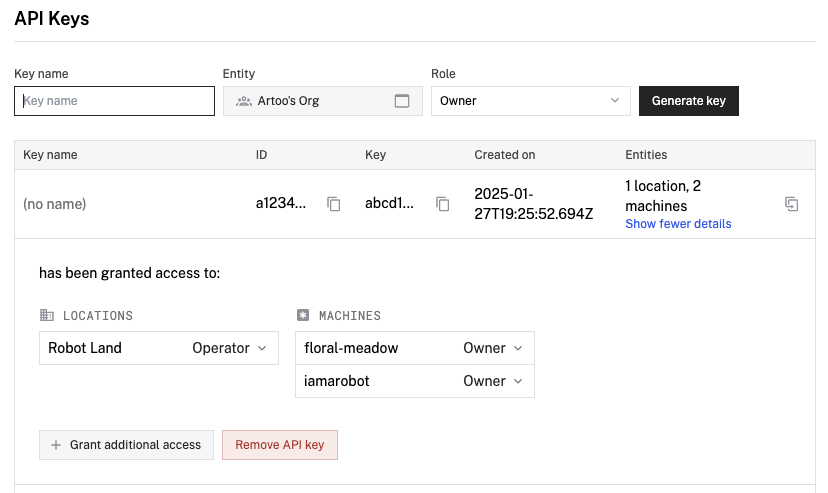Click the Entities column header
This screenshot has width=828, height=493.
point(646,155)
